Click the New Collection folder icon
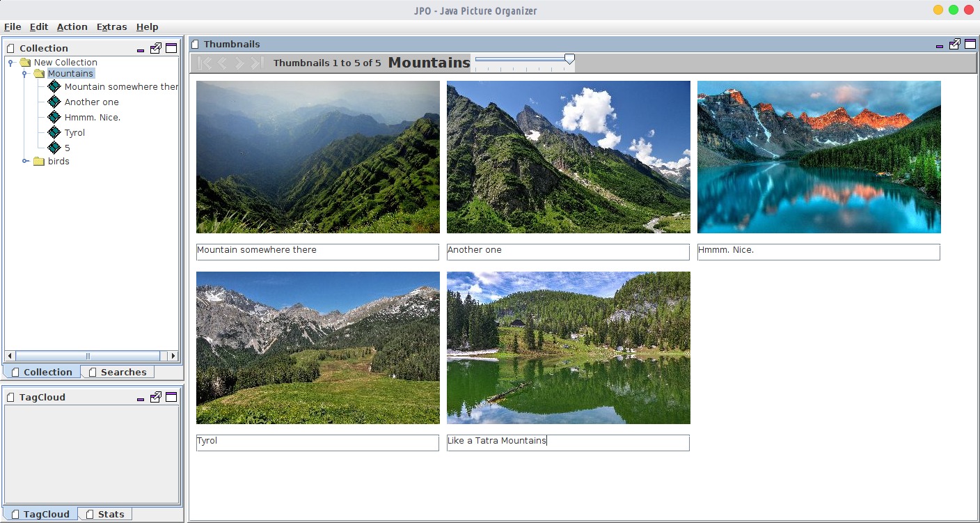980x523 pixels. click(x=25, y=62)
